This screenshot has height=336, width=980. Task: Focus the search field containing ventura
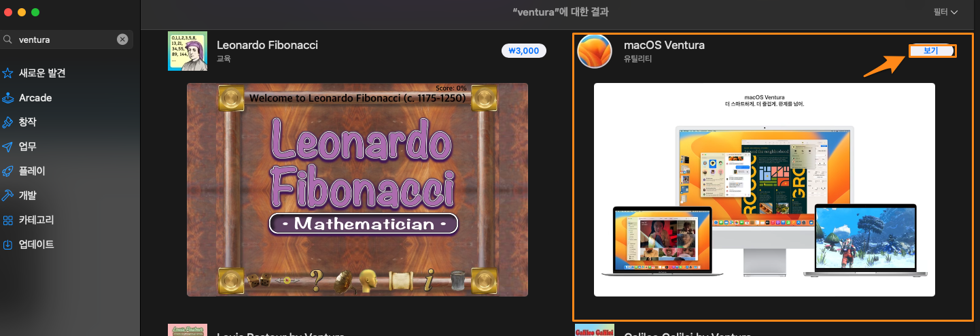(x=66, y=39)
